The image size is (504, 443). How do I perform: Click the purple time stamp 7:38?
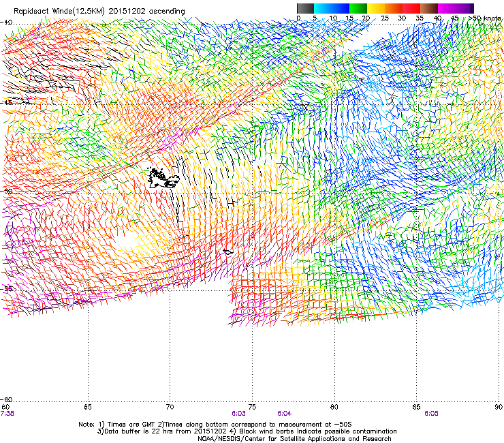(7, 414)
